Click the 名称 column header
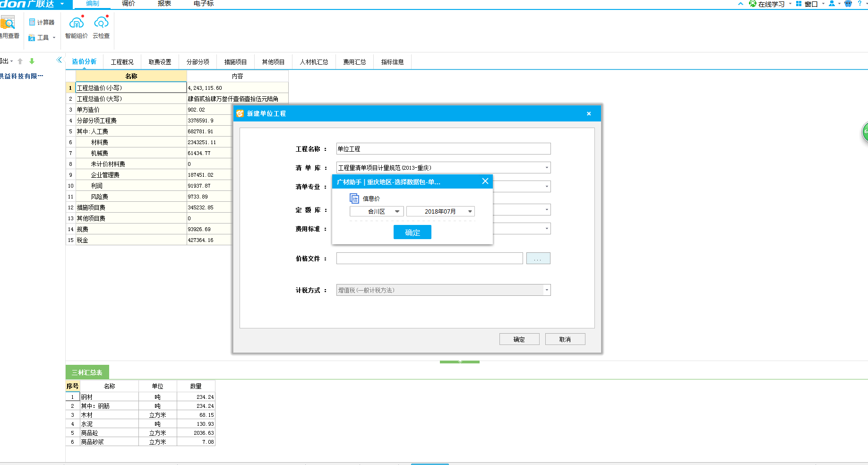This screenshot has height=465, width=868. tap(131, 76)
